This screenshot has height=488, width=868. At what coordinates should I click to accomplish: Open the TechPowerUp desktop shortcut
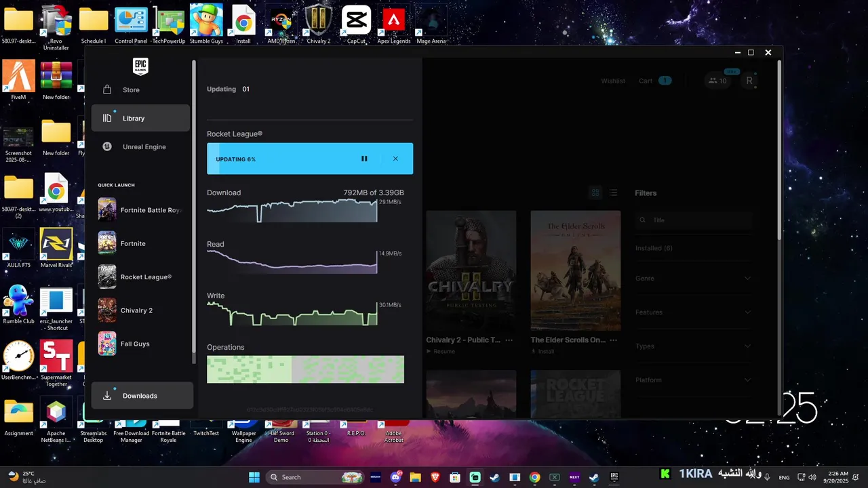tap(168, 24)
